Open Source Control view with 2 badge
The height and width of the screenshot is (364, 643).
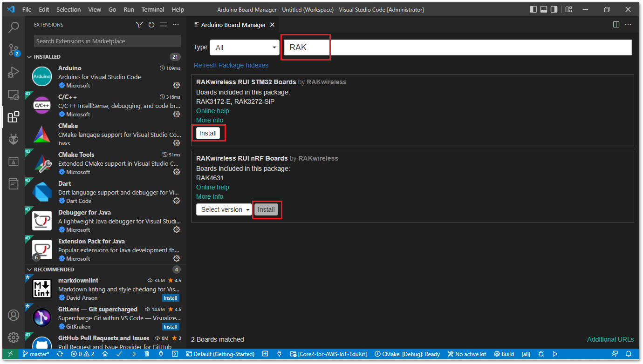14,49
